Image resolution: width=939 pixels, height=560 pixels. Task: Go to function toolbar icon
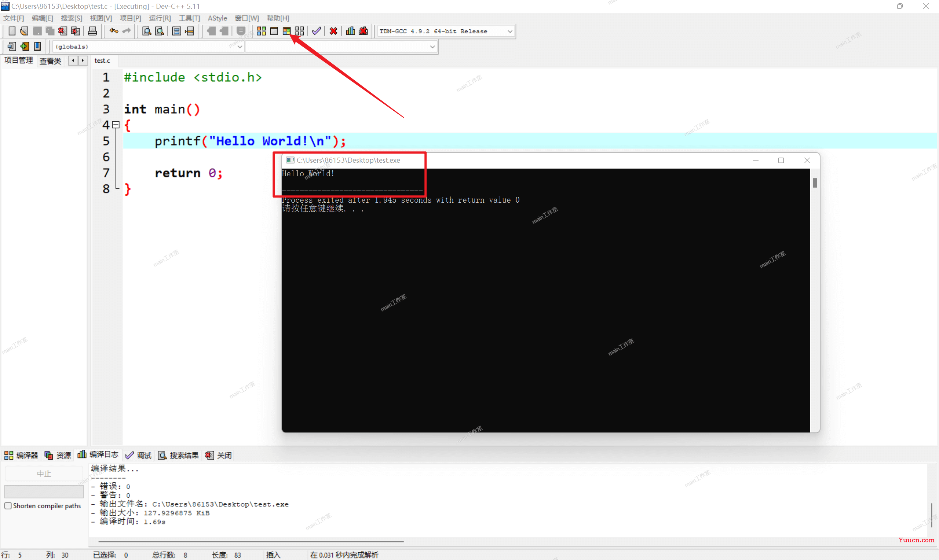coord(176,31)
